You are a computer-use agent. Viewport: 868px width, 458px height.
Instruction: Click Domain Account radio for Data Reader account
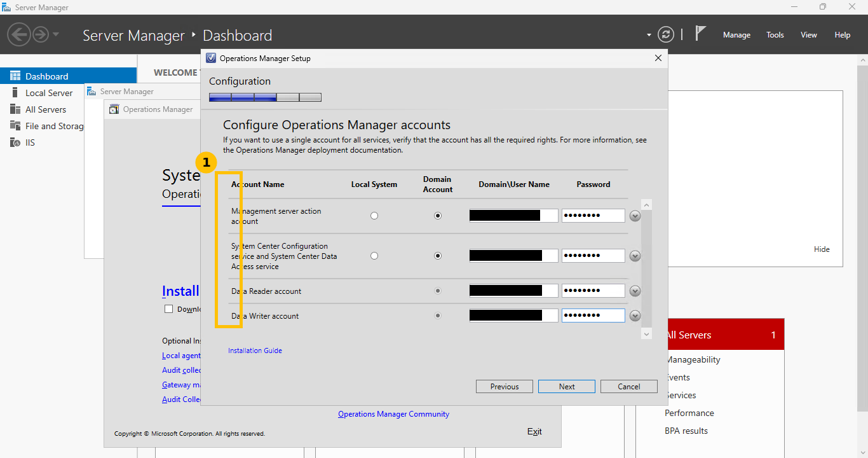(438, 291)
